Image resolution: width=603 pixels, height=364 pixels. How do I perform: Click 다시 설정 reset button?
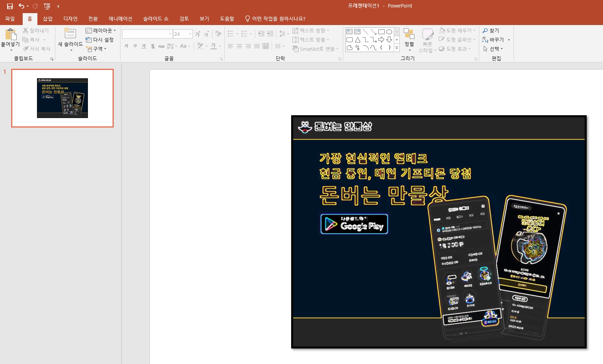100,40
